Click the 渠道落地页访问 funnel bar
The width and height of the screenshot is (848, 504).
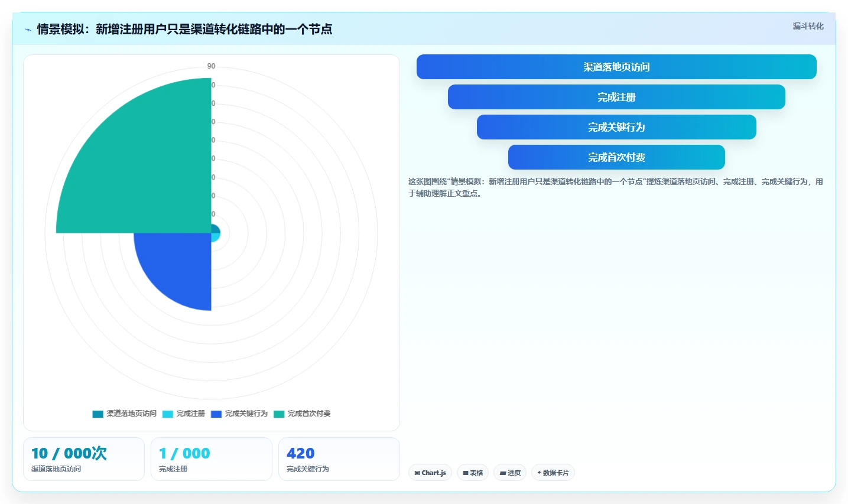coord(616,67)
